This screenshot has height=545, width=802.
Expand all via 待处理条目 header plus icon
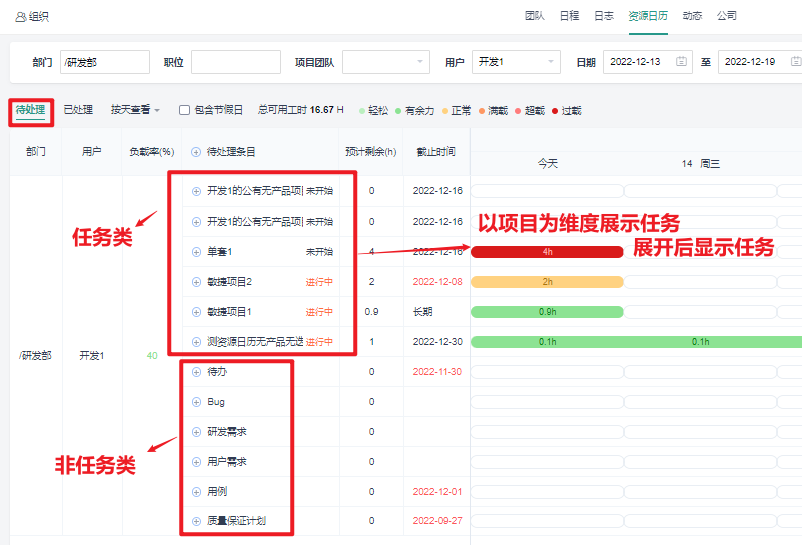[196, 152]
